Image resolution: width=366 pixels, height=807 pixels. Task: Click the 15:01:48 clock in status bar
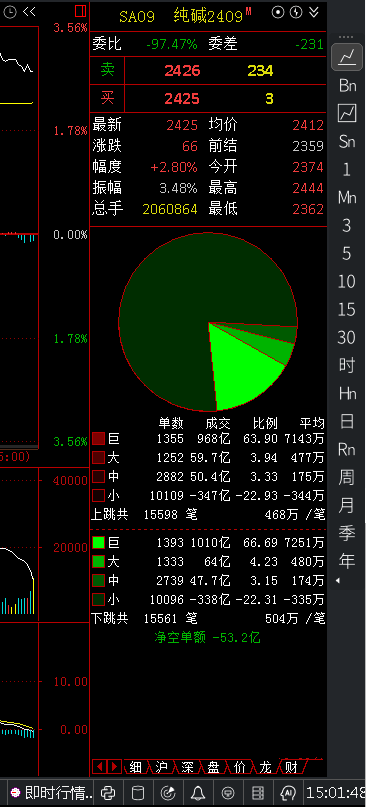[336, 793]
